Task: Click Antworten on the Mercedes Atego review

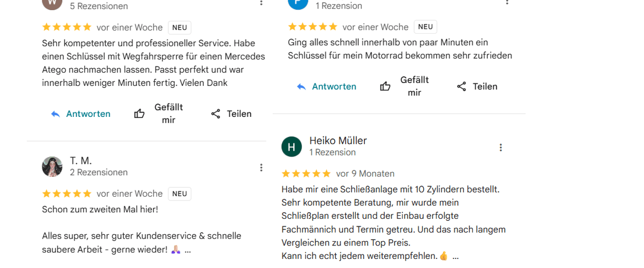Action: [x=88, y=114]
